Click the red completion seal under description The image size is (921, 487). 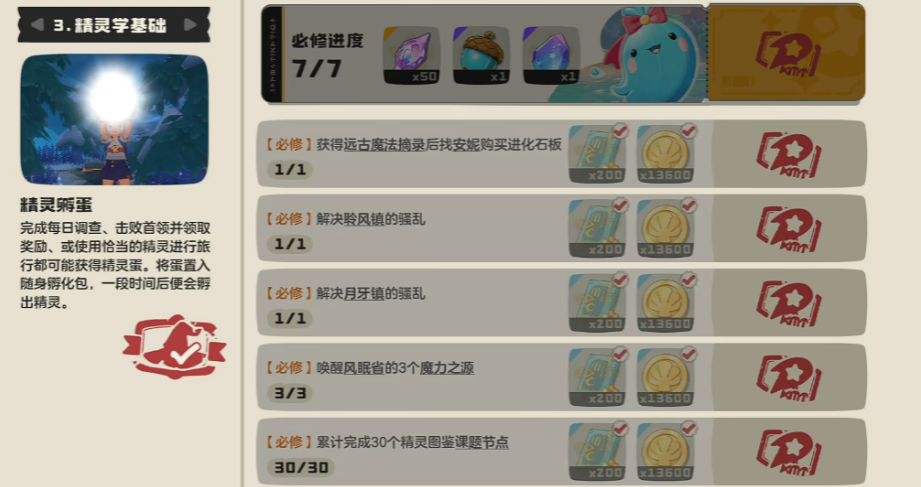[174, 347]
